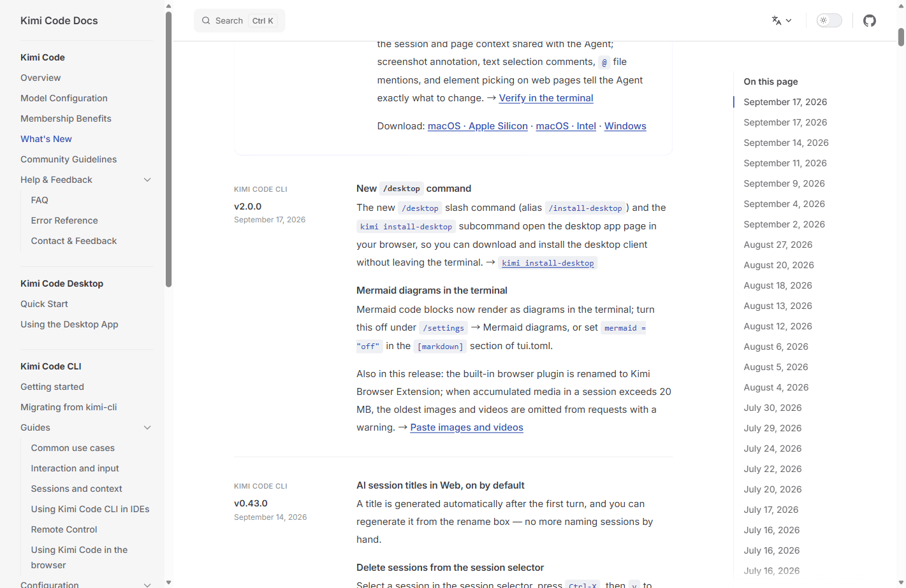
Task: Open Migrating from kimi-cli page
Action: 69,407
